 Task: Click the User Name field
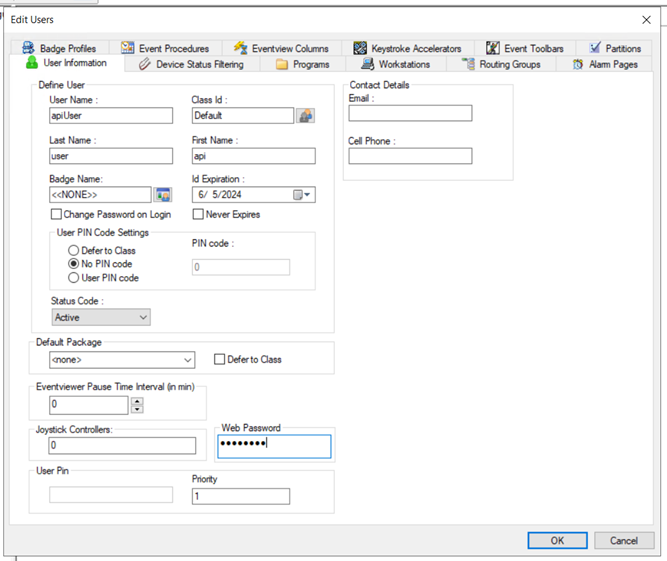[x=111, y=116]
